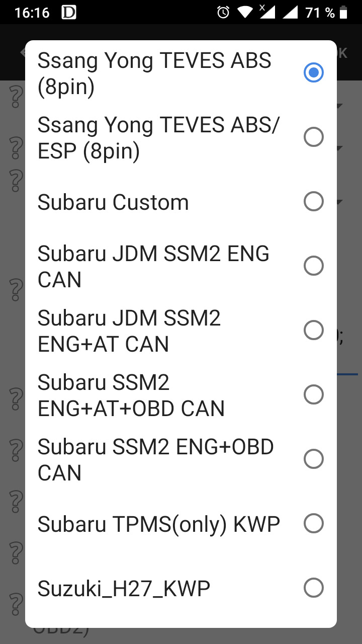Pick Subaru TPMS(only) KWP radio button
The image size is (362, 644).
(x=313, y=524)
